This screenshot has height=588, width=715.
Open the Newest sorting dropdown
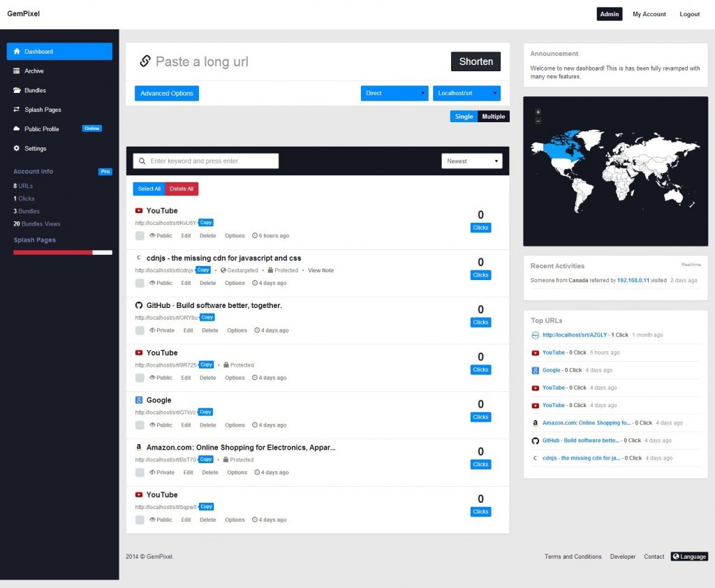pos(472,161)
